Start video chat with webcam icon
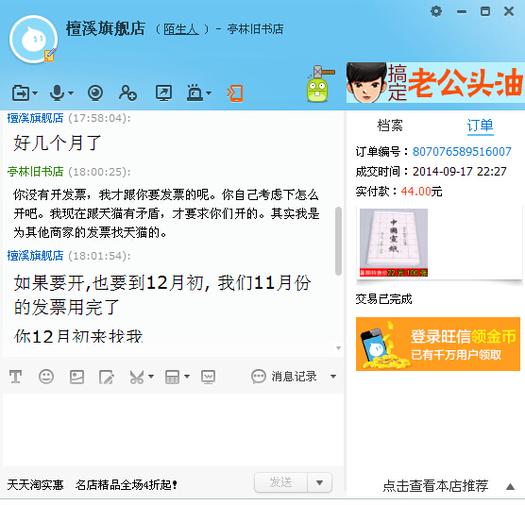Viewport: 525px width, 505px height. coord(95,93)
